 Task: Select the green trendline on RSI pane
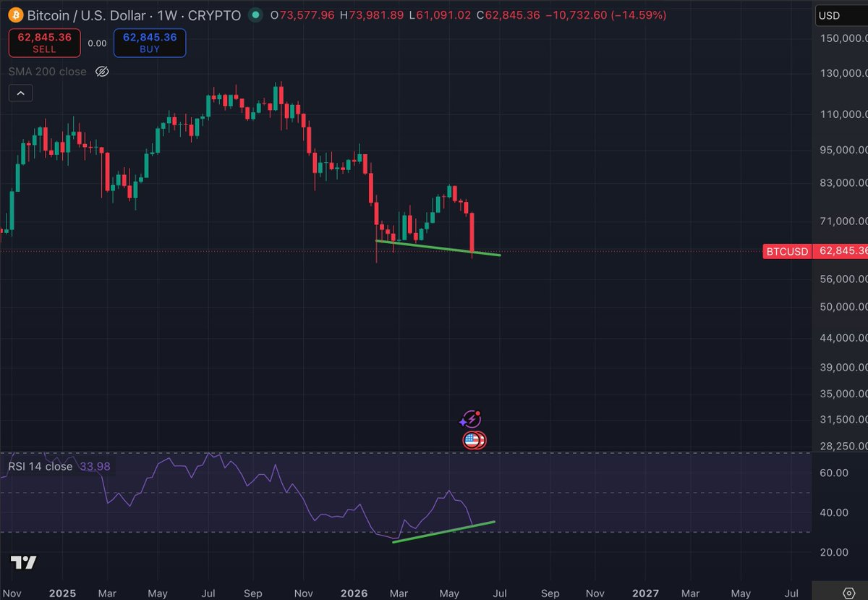click(444, 531)
